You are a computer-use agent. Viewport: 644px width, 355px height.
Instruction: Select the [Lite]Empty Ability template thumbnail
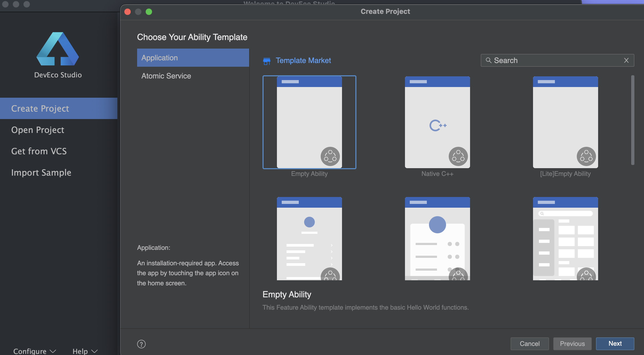566,122
